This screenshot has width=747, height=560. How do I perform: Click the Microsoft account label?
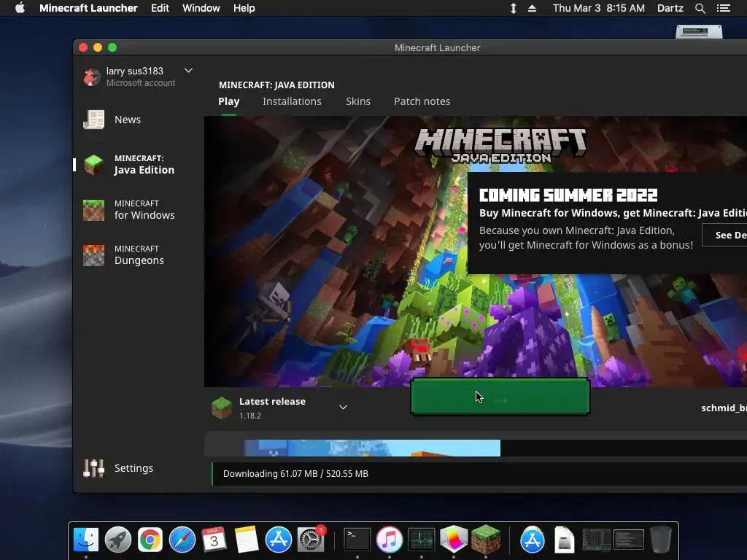pos(141,83)
